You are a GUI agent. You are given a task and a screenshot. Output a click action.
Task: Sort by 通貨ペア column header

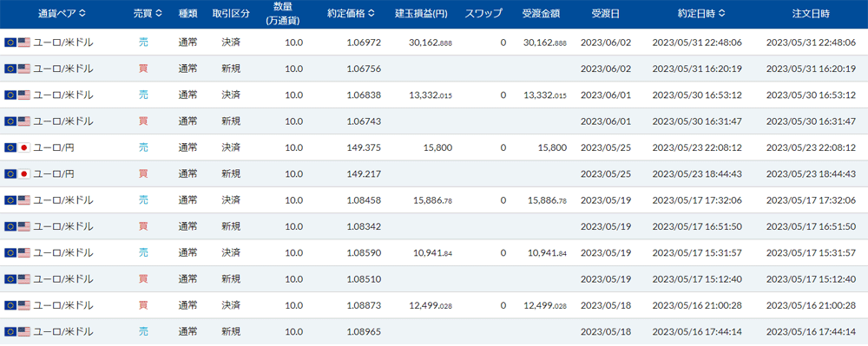point(62,14)
